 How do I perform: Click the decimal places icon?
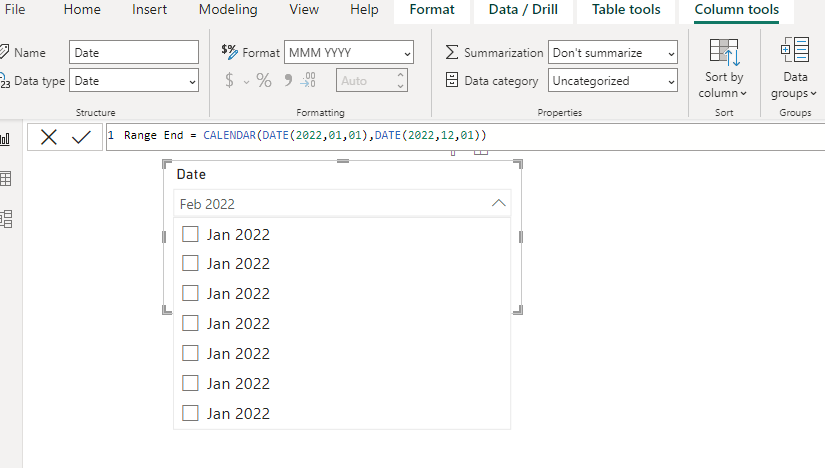(x=308, y=80)
